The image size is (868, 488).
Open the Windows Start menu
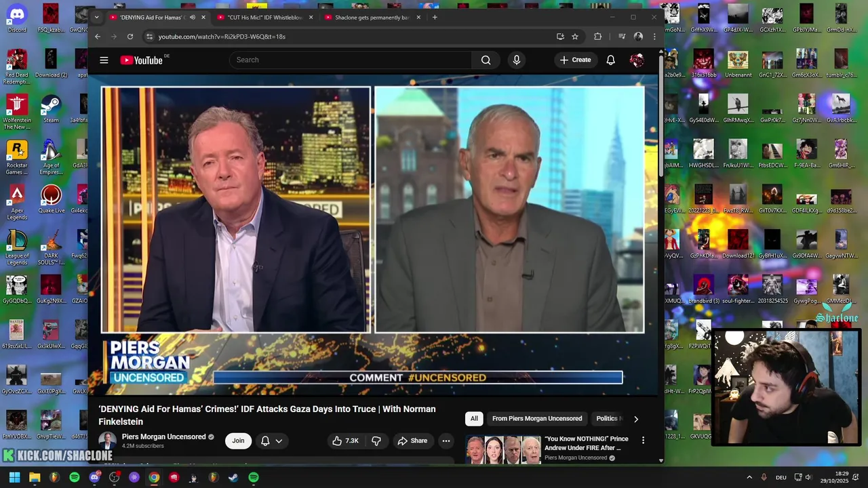[x=14, y=477]
